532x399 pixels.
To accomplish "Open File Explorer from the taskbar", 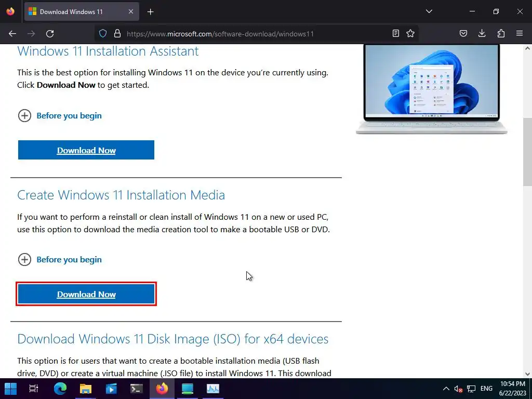I will click(x=86, y=389).
